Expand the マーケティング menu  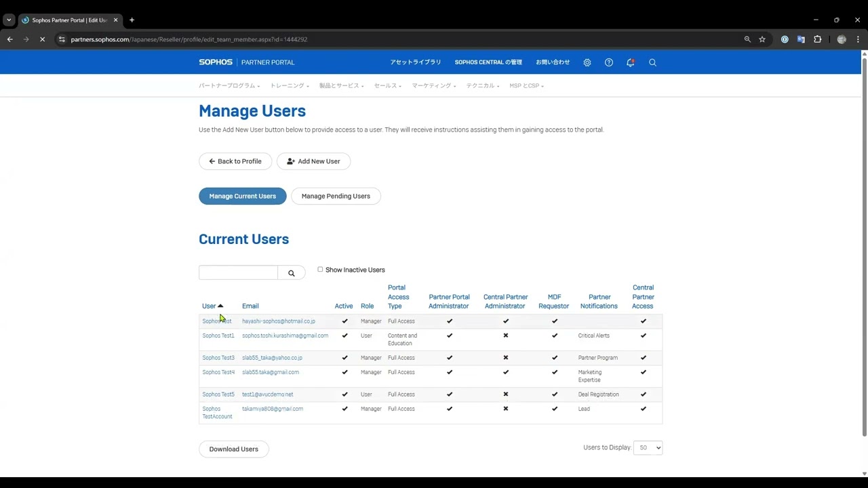click(x=434, y=86)
